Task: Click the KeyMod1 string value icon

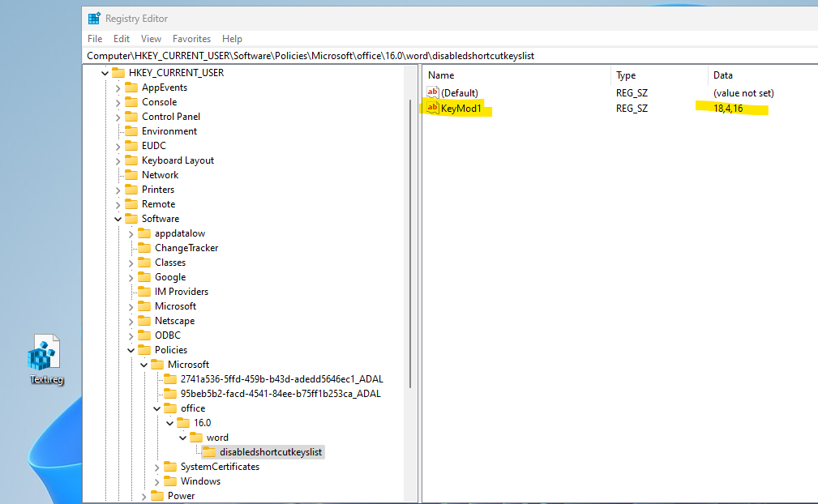Action: tap(432, 108)
